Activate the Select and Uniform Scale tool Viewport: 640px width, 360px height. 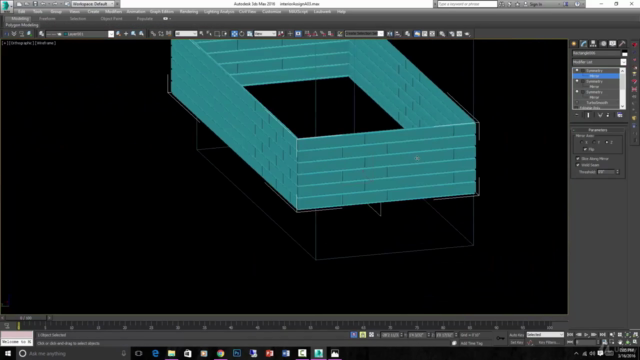point(249,34)
